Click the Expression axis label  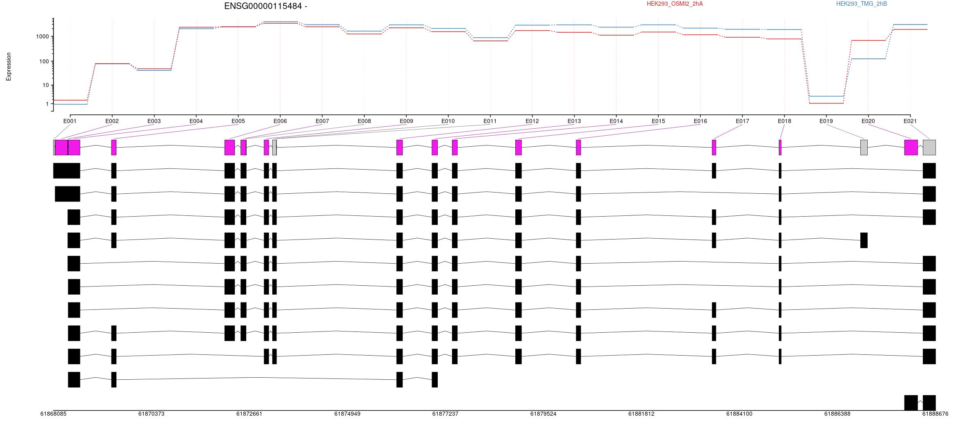click(x=9, y=66)
